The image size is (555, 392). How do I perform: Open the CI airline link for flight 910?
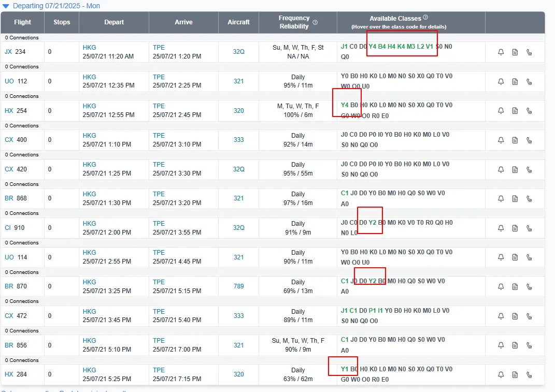click(8, 227)
